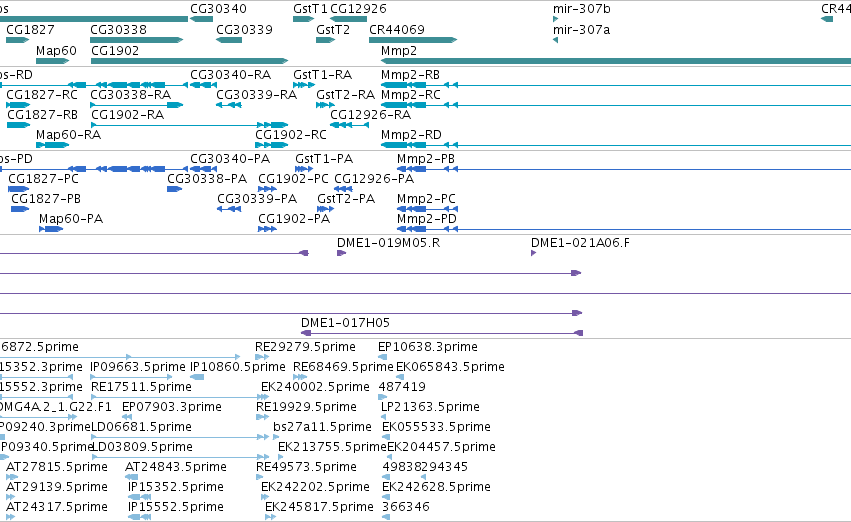Click the CG30340-RA transcript label
Image resolution: width=851 pixels, height=522 pixels.
tap(230, 74)
